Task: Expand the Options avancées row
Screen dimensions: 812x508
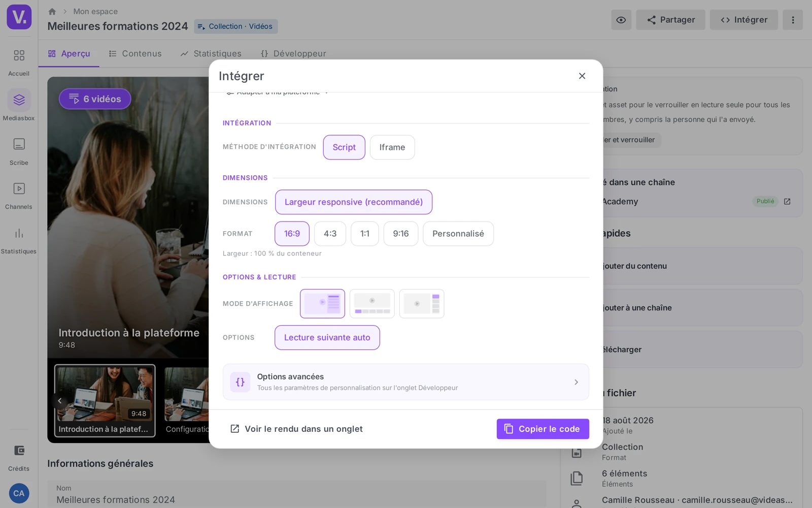Action: pos(406,382)
